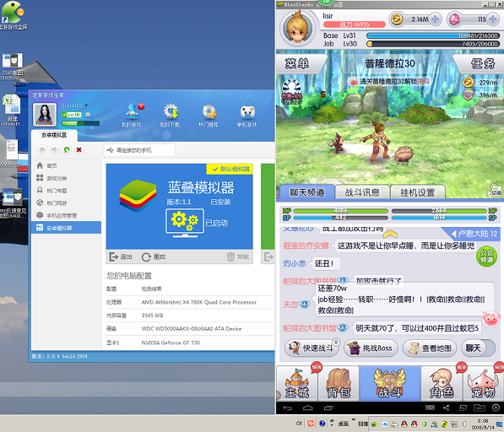Screen dimensions: 504x432
Task: Click the green account experience progress bar
Action: [80, 123]
